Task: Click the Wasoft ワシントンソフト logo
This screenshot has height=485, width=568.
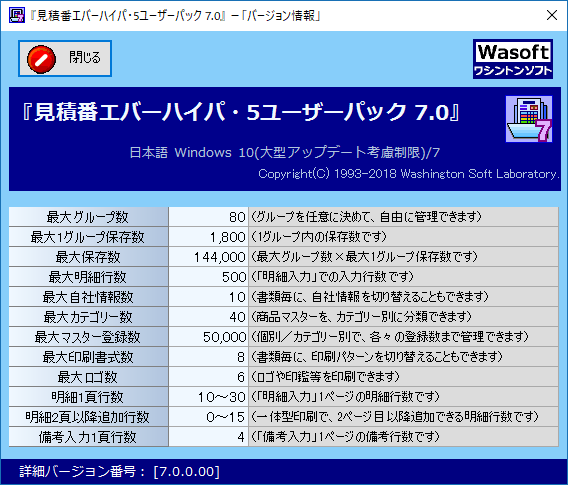Action: [x=513, y=59]
